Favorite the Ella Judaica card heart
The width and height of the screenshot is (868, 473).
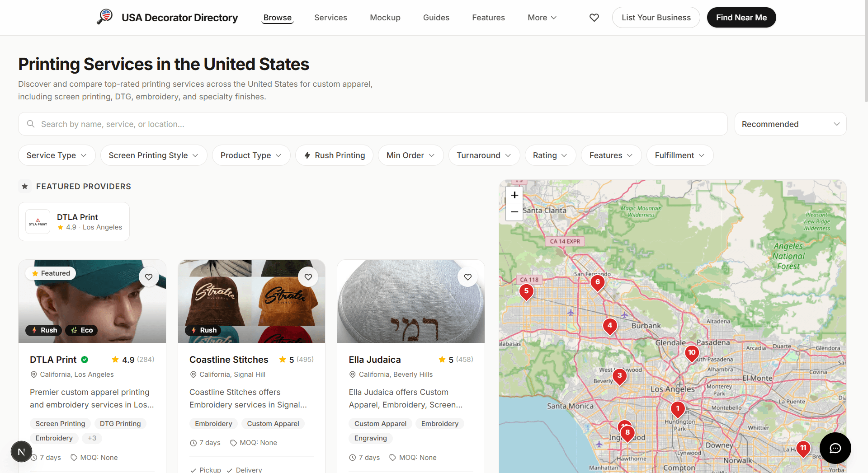468,277
